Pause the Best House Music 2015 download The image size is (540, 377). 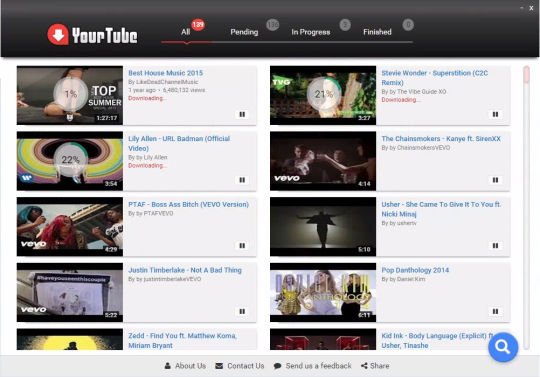click(x=242, y=114)
